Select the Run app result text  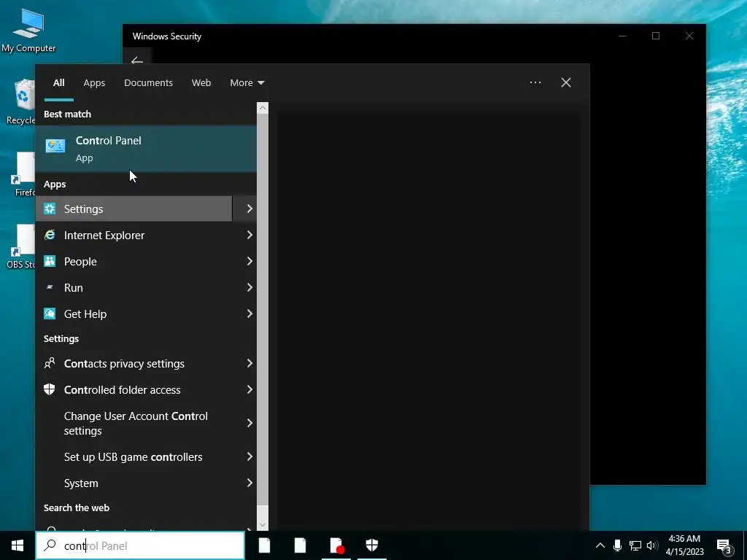click(x=74, y=287)
